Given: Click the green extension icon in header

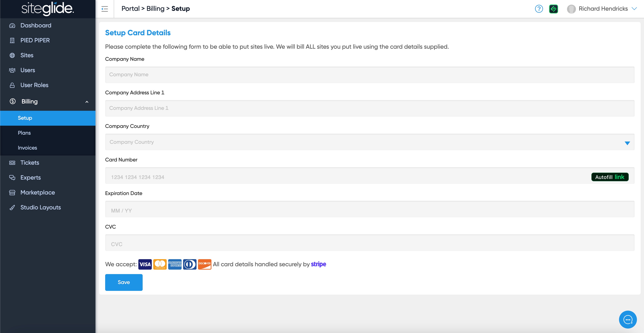Looking at the screenshot, I should pos(553,9).
